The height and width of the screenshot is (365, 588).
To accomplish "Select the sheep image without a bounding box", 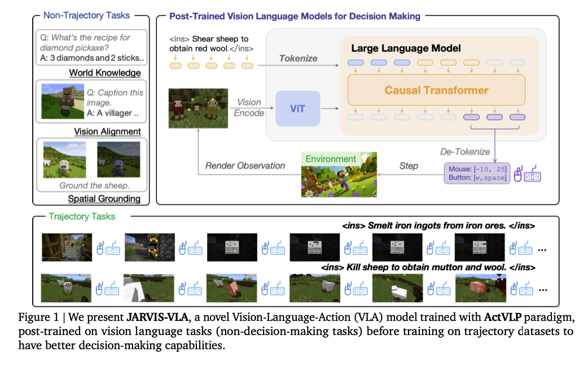I will point(64,159).
